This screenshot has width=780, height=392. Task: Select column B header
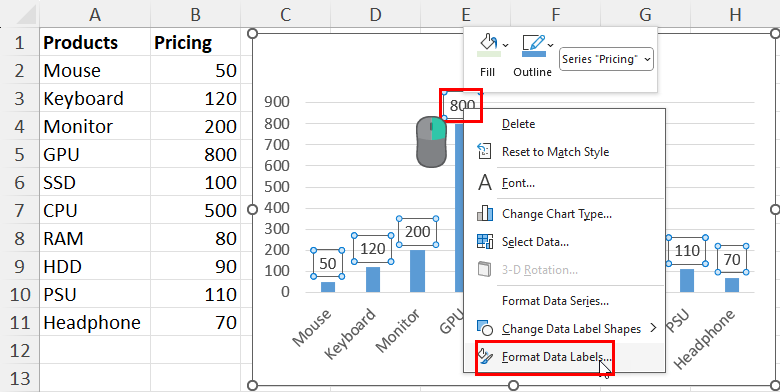(195, 14)
